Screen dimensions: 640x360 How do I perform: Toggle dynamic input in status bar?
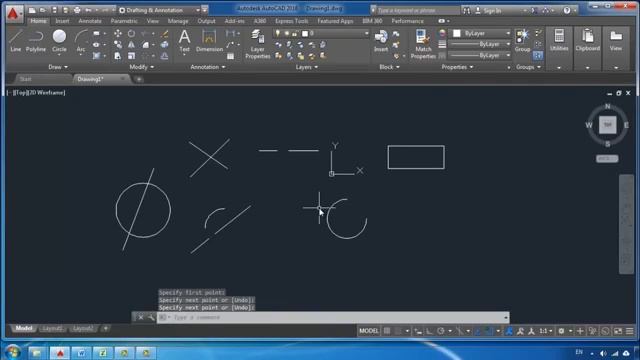pos(418,331)
